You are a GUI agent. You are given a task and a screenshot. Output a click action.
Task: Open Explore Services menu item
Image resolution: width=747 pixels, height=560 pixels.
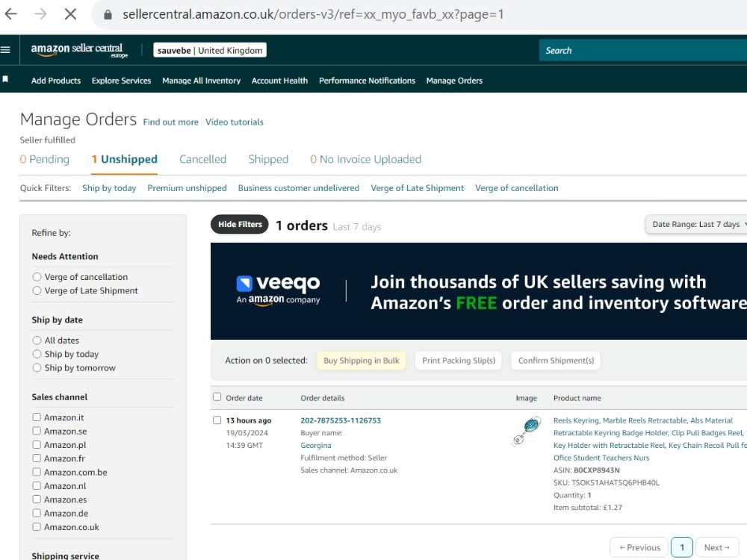(x=122, y=81)
